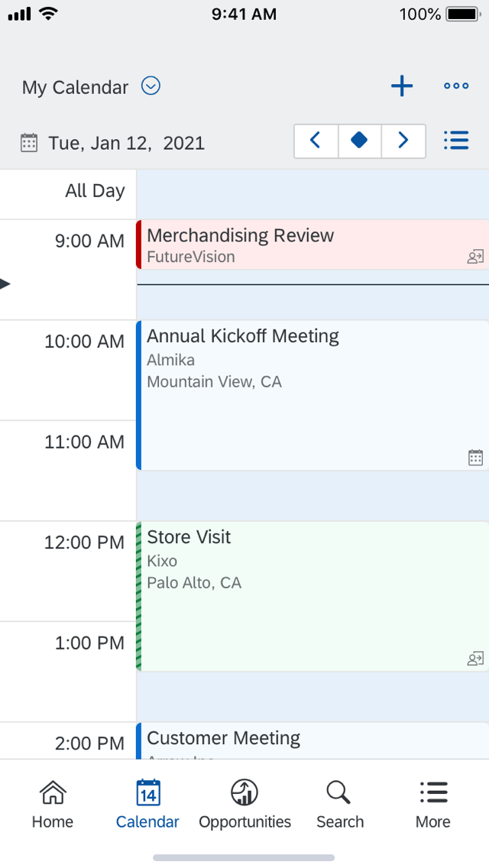This screenshot has height=868, width=489.
Task: Open the Customer Meeting event
Action: pyautogui.click(x=306, y=740)
